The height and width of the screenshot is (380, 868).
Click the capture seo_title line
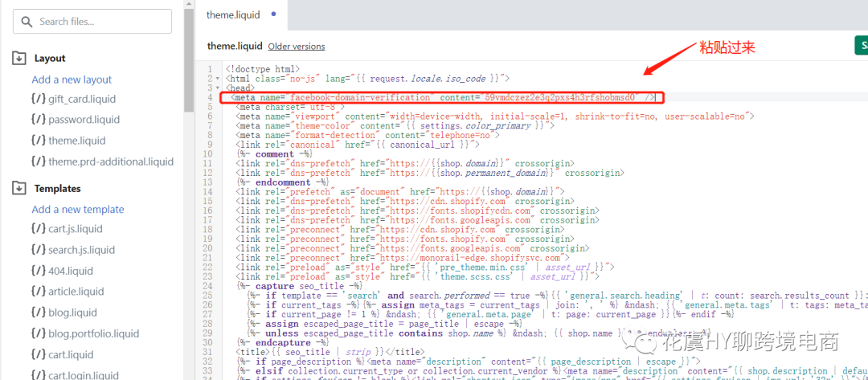click(299, 285)
